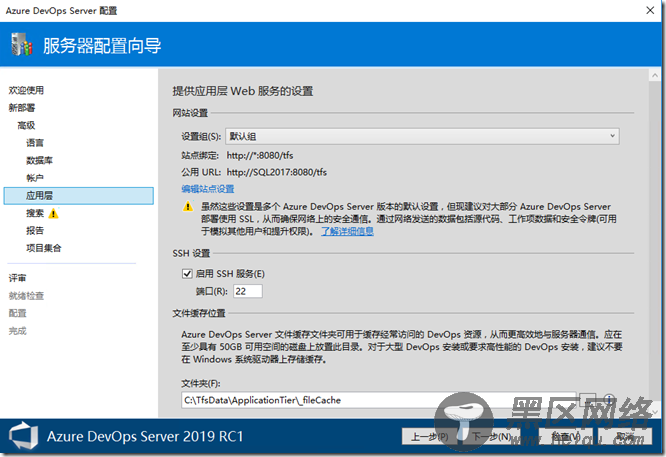Screen dimensions: 666x457
Task: Open the 项目集合 step
Action: click(x=44, y=248)
